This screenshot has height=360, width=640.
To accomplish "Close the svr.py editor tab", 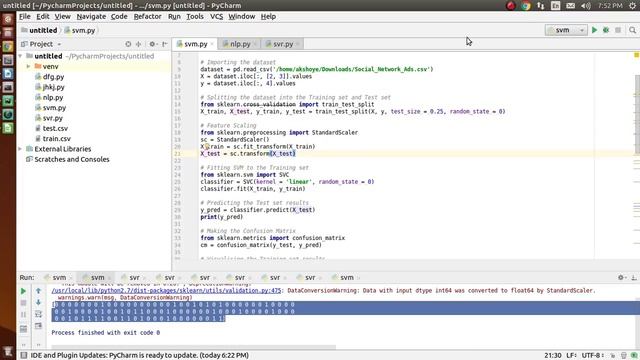I will coord(298,44).
